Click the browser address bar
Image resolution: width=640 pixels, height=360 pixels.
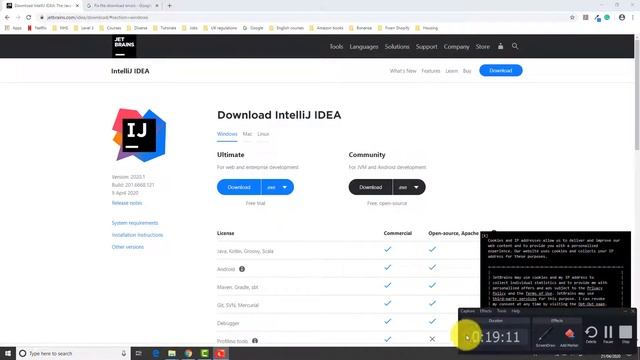click(x=302, y=18)
